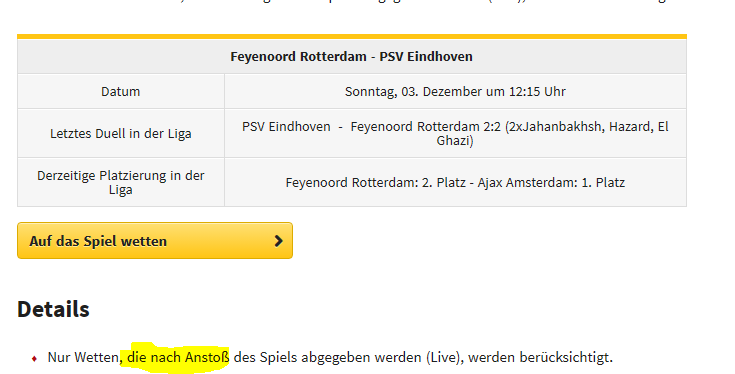Click the red diamond bullet before 'Nur Wetten'
The image size is (735, 374).
point(34,359)
